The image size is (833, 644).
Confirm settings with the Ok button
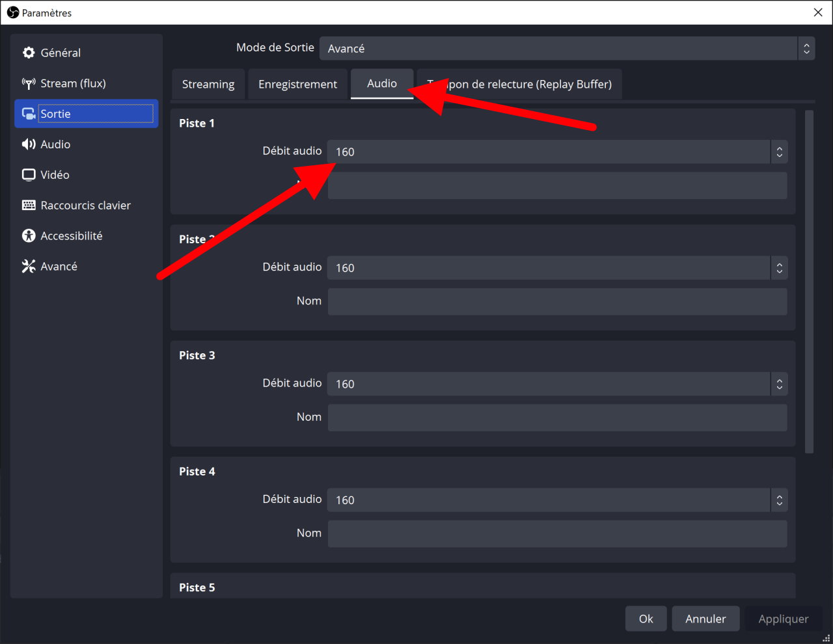646,619
